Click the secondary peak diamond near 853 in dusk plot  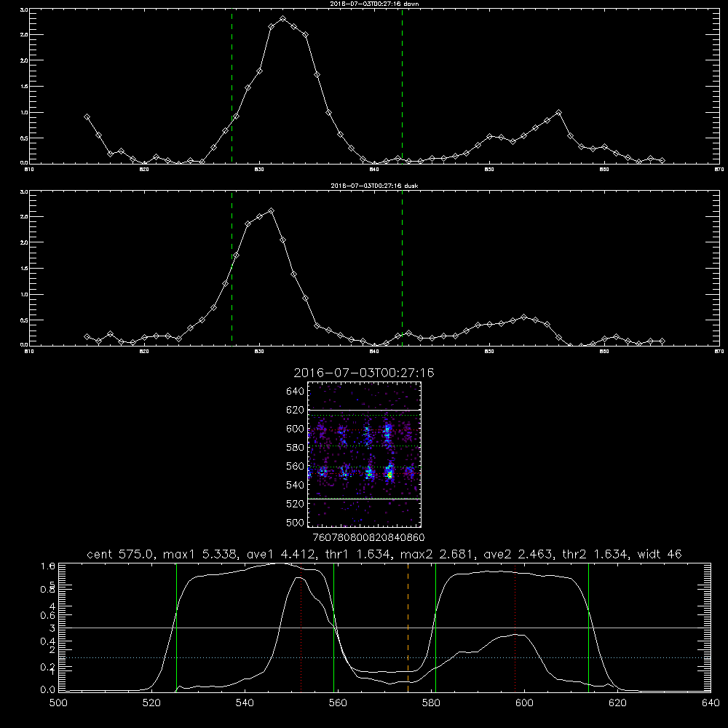[524, 317]
